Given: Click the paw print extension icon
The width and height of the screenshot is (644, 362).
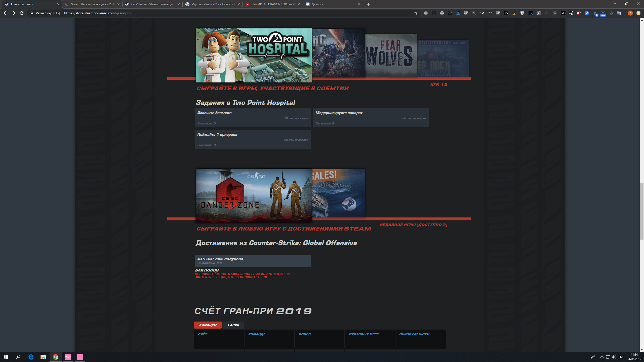Looking at the screenshot, I should (x=611, y=13).
